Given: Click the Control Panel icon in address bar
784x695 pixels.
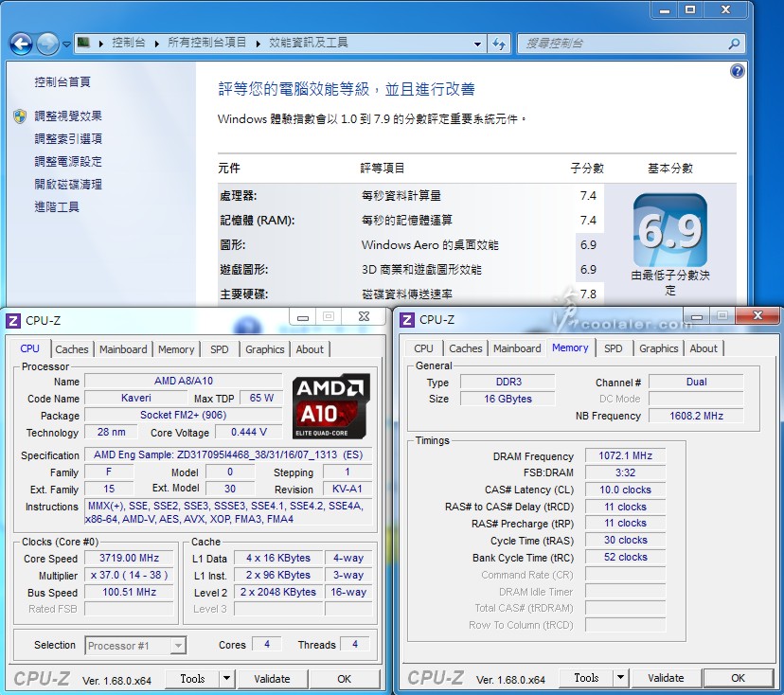Looking at the screenshot, I should click(83, 43).
